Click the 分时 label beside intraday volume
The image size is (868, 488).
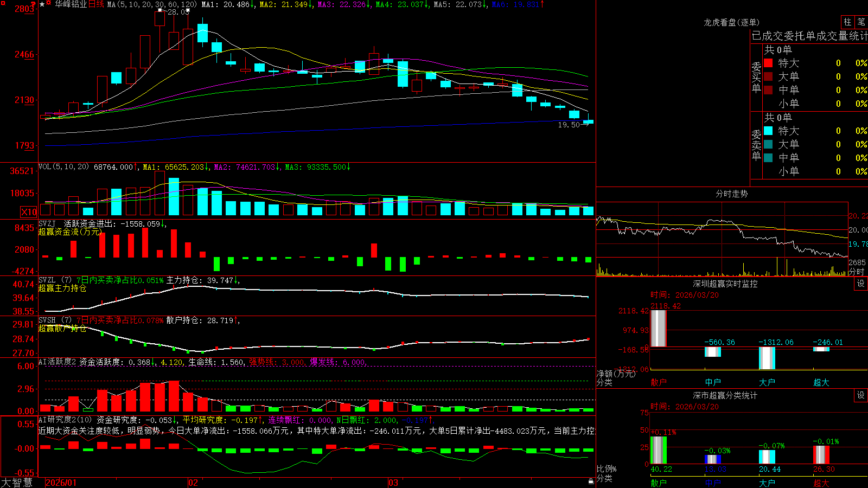(857, 271)
